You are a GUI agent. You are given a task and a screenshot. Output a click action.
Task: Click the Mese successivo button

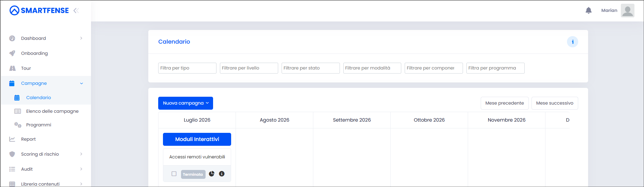[x=555, y=103]
